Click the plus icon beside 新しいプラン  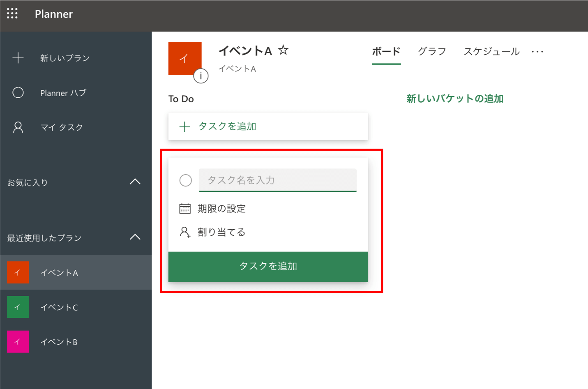pyautogui.click(x=18, y=58)
